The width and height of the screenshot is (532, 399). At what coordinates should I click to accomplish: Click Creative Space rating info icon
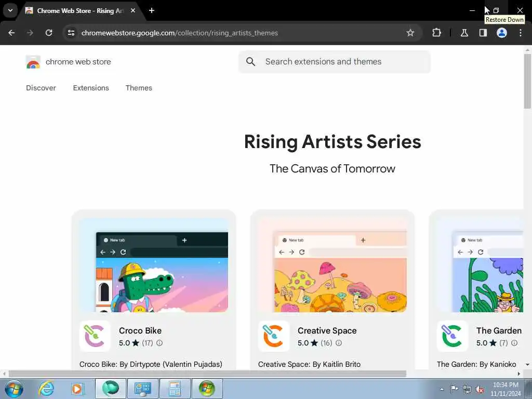tap(339, 343)
